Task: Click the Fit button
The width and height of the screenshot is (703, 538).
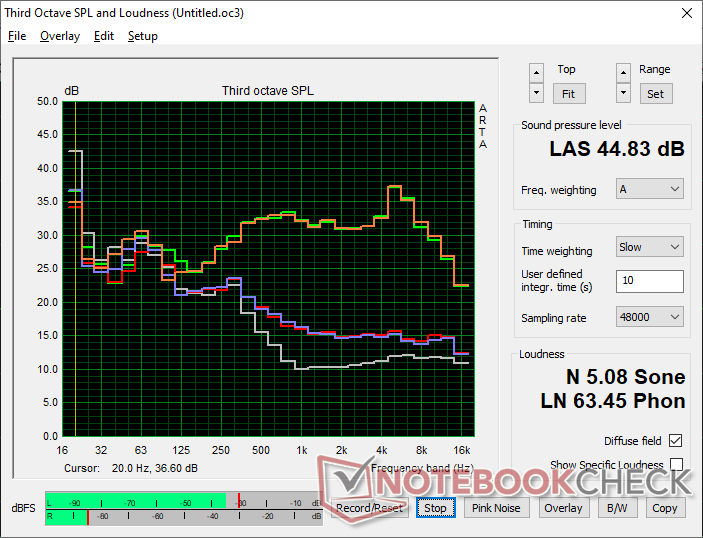Action: (x=568, y=94)
